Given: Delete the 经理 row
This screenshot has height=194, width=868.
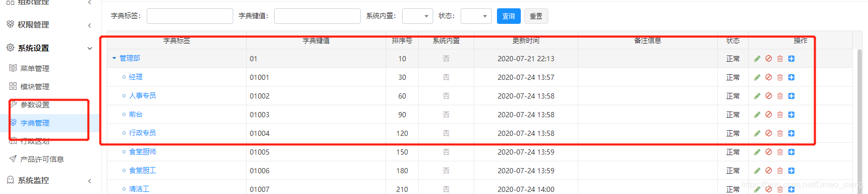Looking at the screenshot, I should 780,77.
